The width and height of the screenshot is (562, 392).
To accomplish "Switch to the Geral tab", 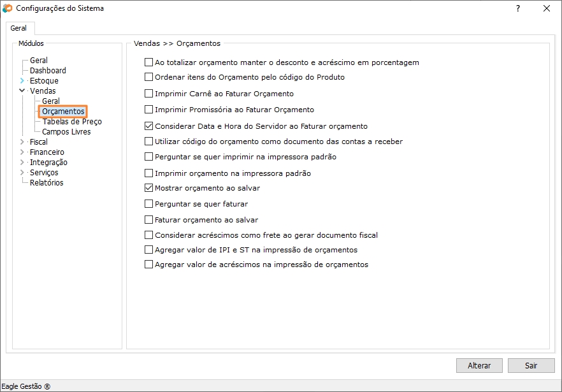I will click(18, 29).
